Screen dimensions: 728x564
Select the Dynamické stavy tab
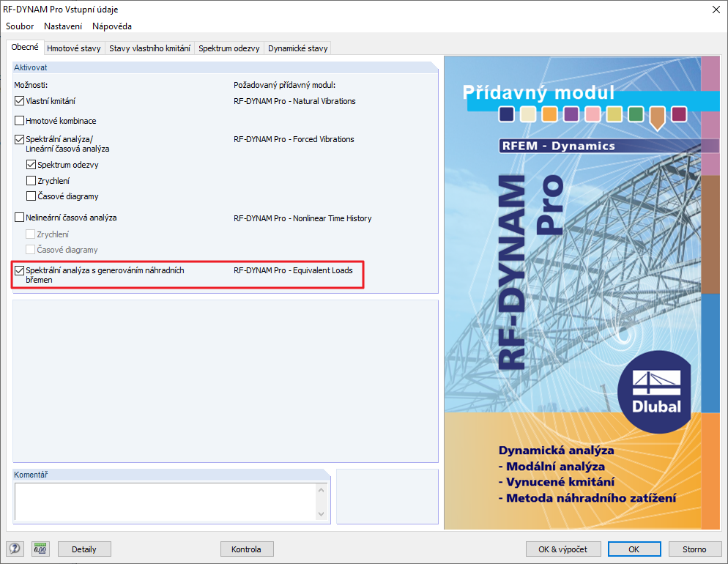pos(297,46)
